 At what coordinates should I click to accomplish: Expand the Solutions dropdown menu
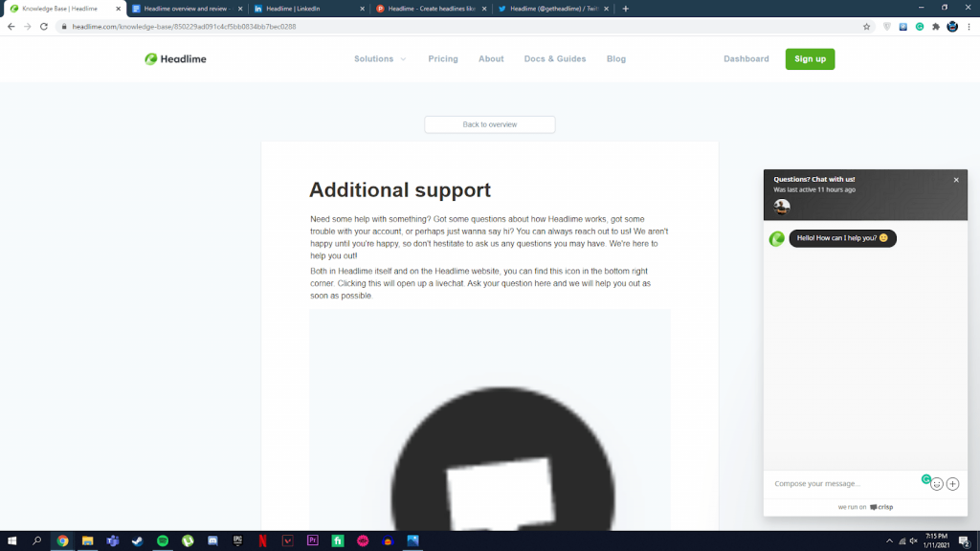pos(380,58)
